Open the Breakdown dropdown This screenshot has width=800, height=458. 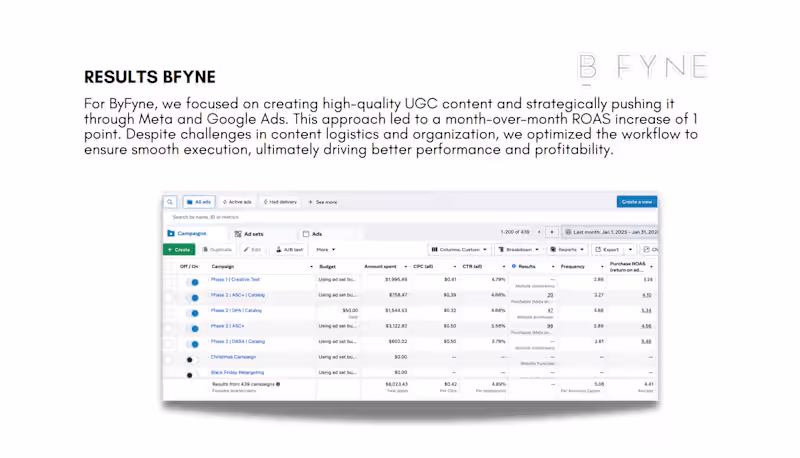click(518, 250)
